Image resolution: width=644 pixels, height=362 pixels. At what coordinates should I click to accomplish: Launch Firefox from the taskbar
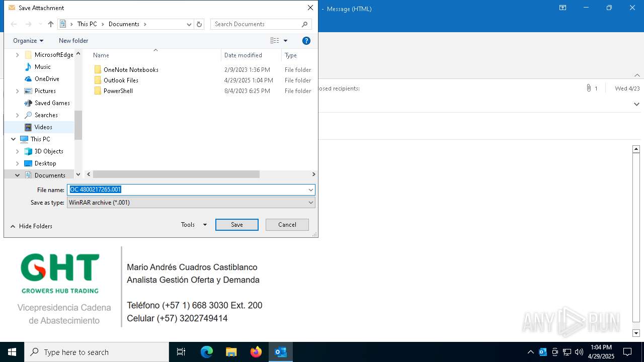coord(256,352)
